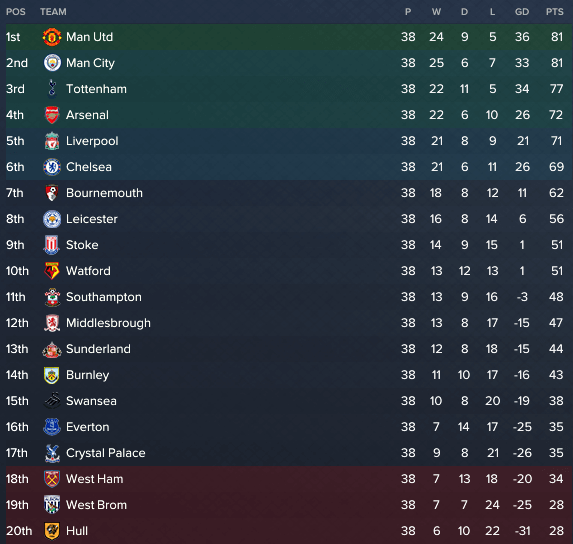This screenshot has width=573, height=544.
Task: Sort standings by GD column header
Action: coord(522,12)
